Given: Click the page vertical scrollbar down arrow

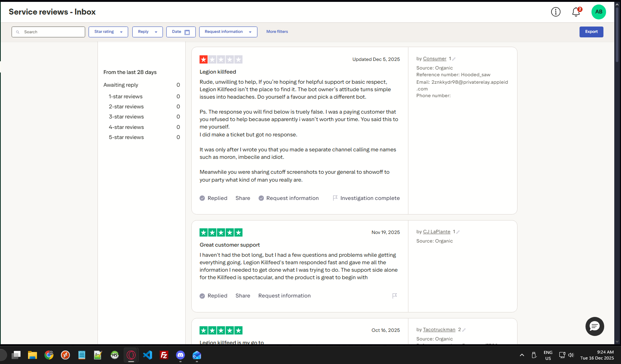Looking at the screenshot, I should (x=617, y=342).
